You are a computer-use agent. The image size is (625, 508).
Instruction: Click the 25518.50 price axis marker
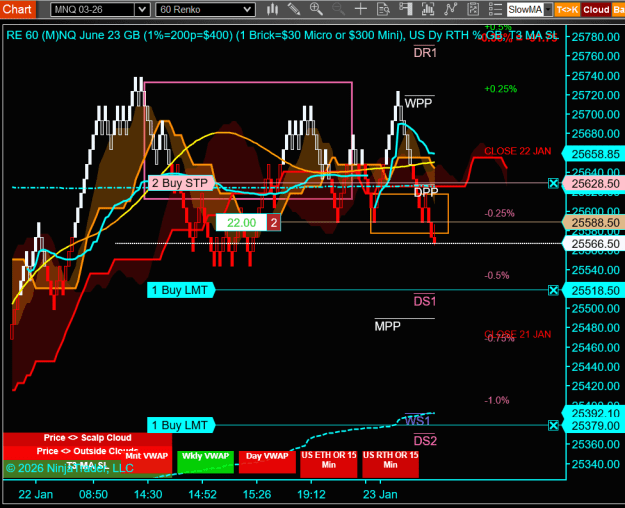click(594, 291)
